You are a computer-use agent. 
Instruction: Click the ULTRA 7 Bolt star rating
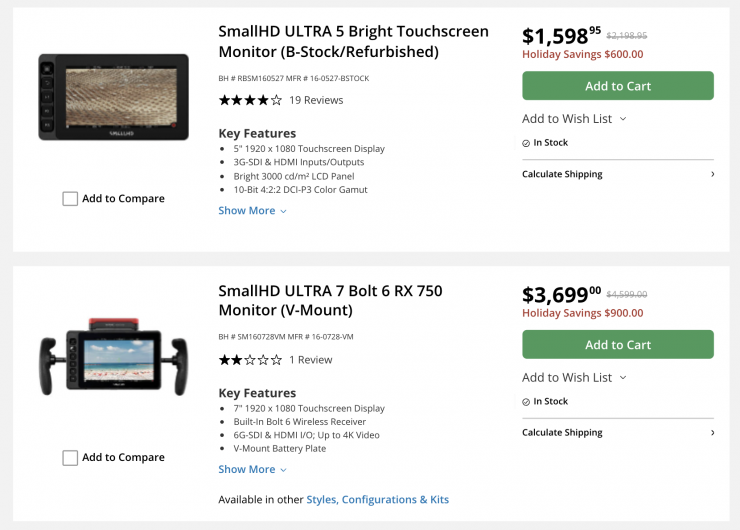[x=250, y=359]
